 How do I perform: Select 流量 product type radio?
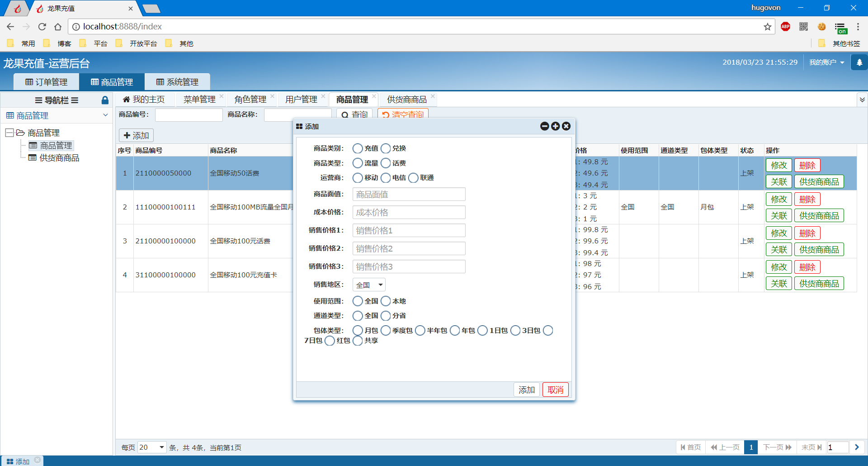pyautogui.click(x=358, y=163)
